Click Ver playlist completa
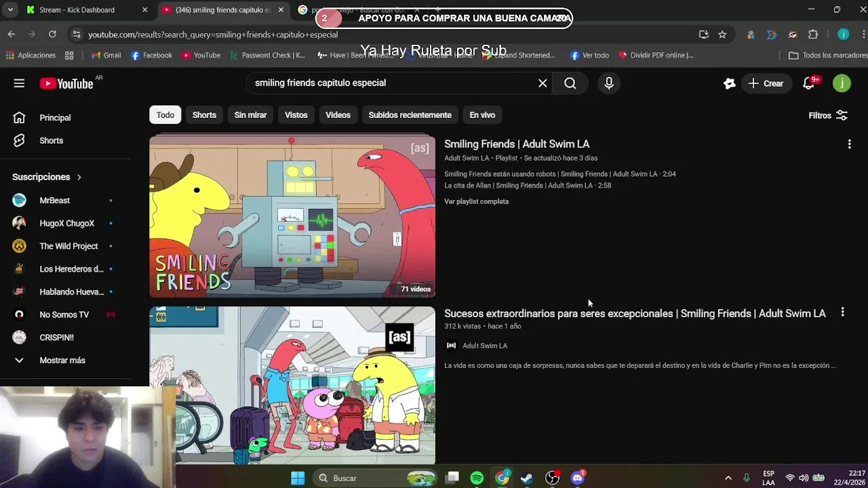 point(476,201)
